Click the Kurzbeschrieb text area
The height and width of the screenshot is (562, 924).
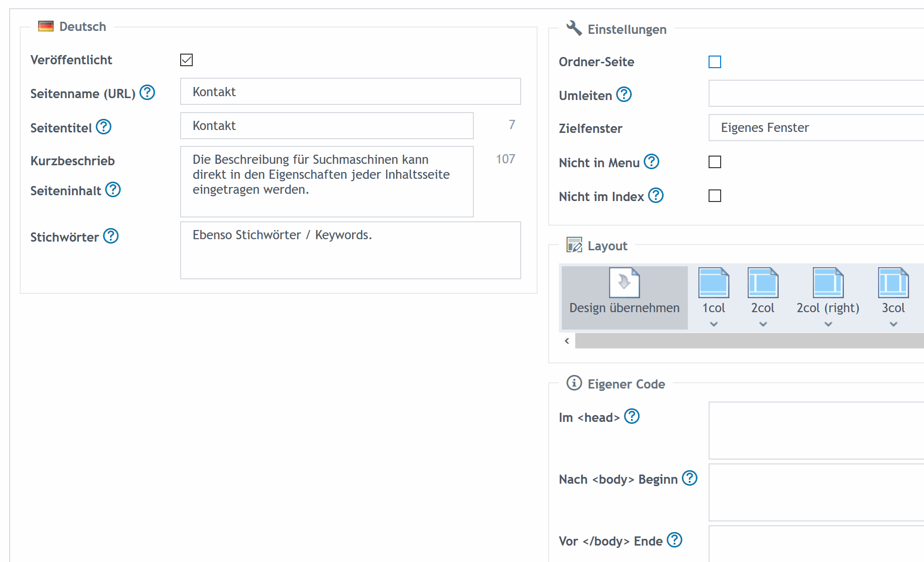[327, 182]
